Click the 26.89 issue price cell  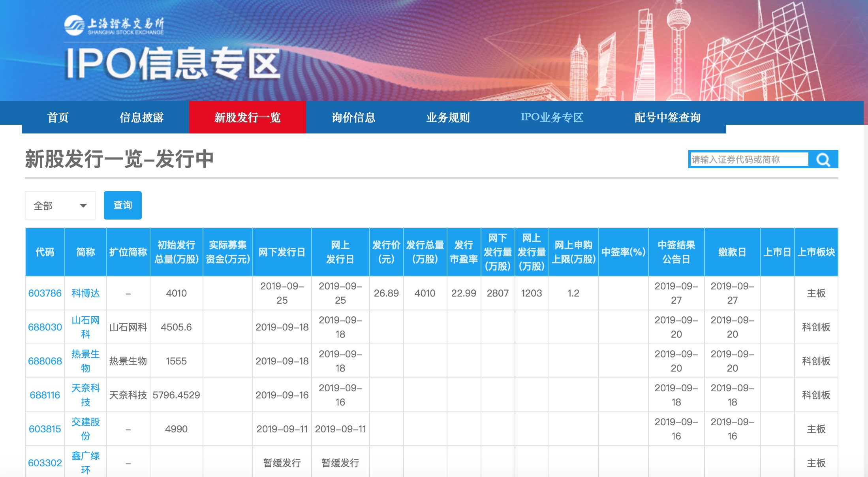pyautogui.click(x=386, y=293)
